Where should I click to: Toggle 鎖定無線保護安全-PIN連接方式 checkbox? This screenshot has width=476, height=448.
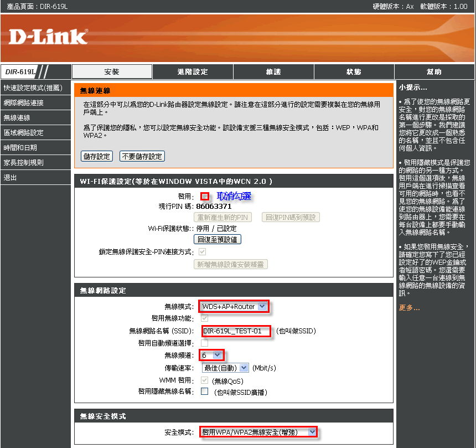(x=202, y=251)
